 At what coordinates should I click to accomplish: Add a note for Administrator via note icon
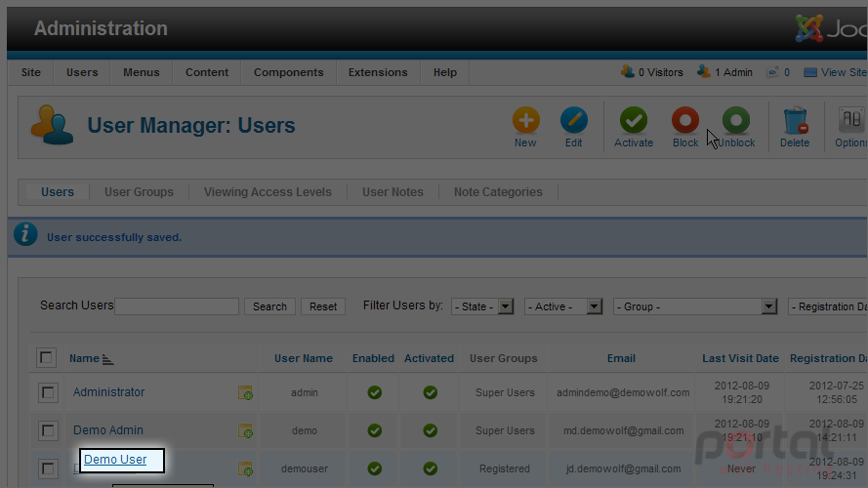click(x=245, y=392)
